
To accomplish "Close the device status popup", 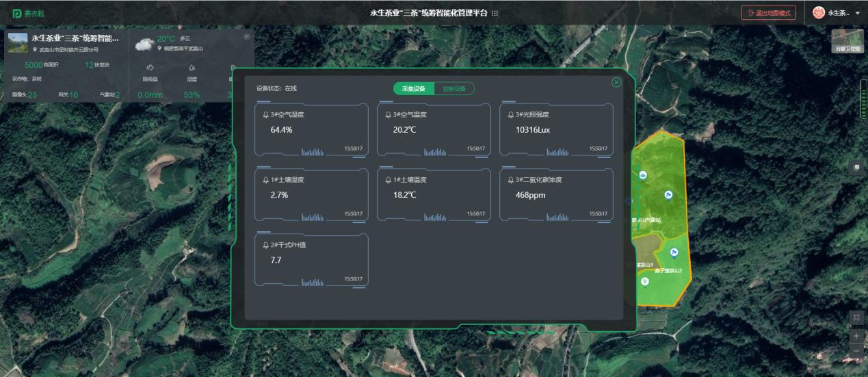I will tap(616, 82).
